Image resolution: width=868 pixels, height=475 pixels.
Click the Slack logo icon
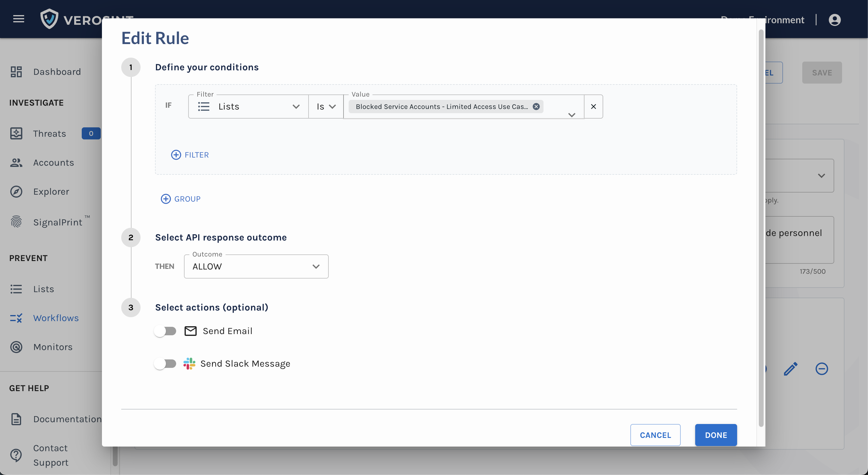189,363
